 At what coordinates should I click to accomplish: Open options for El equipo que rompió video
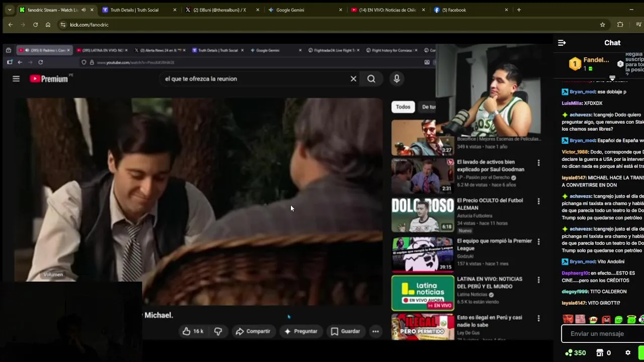(538, 242)
